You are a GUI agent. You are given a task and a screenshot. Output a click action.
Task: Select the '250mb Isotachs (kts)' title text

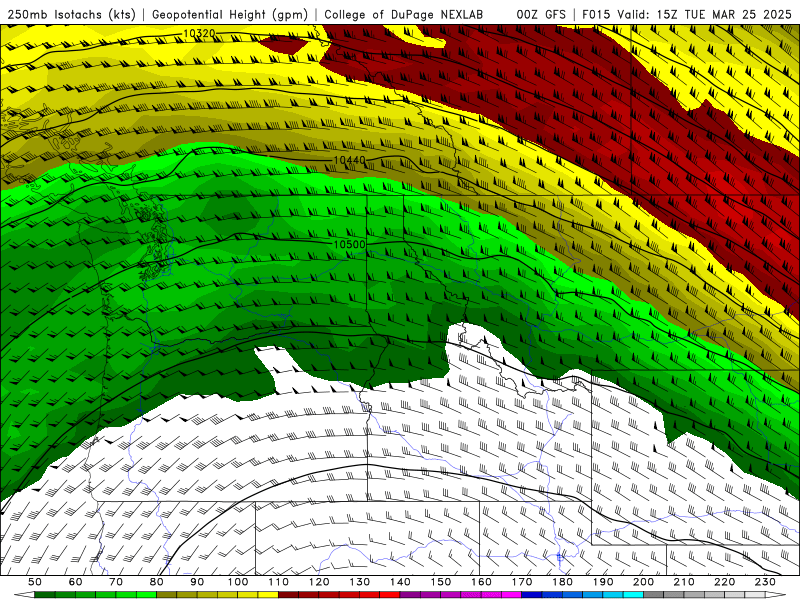[x=71, y=14]
